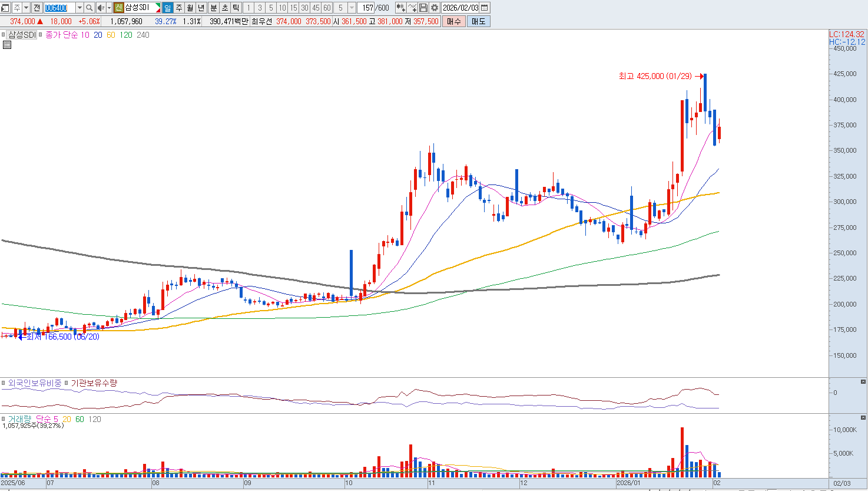
Task: Toggle the 외국인보유비중 indicator marker
Action: point(4,383)
